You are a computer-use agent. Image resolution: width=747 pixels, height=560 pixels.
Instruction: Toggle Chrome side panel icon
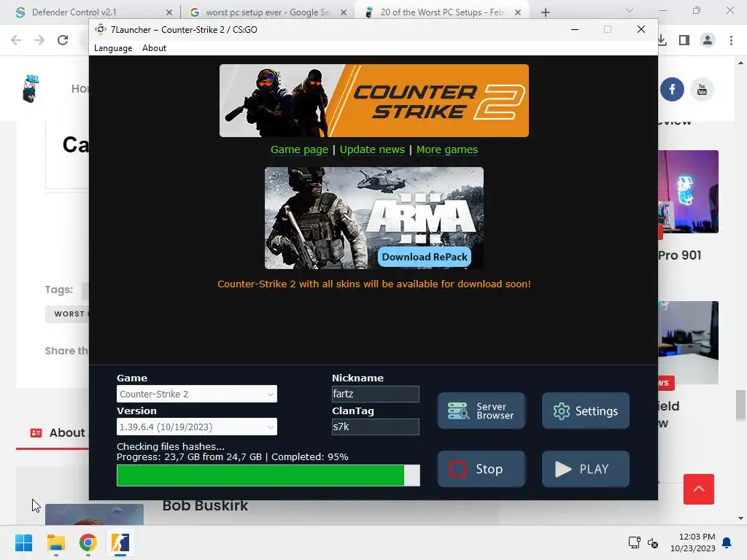(684, 40)
